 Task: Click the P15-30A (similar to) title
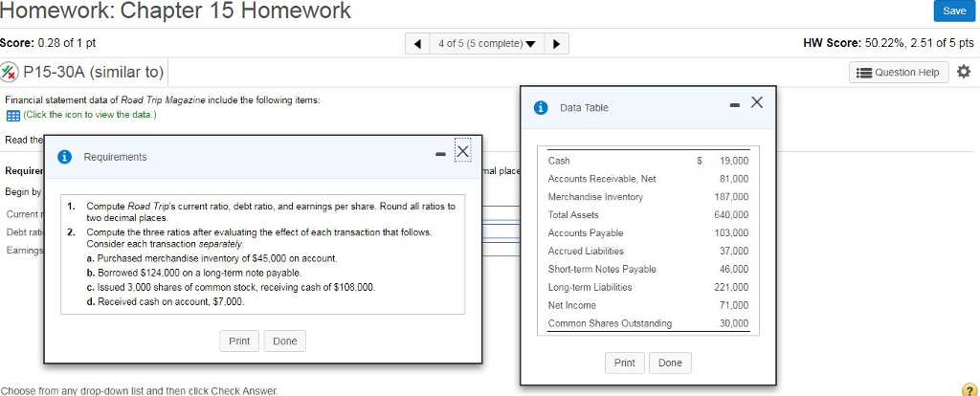[93, 73]
